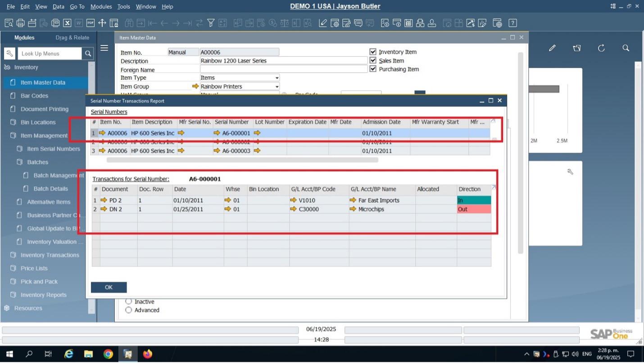644x364 pixels.
Task: Click the PDF export toolbar icon
Action: pyautogui.click(x=91, y=23)
